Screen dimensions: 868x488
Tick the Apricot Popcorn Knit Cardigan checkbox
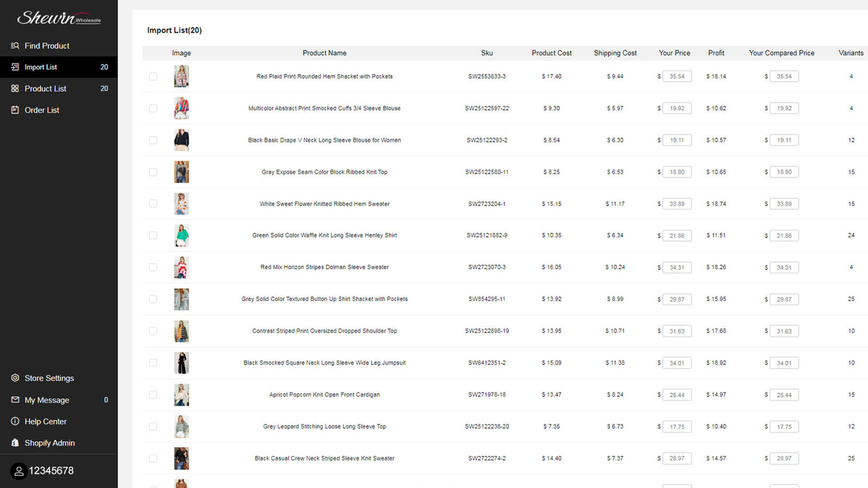153,394
